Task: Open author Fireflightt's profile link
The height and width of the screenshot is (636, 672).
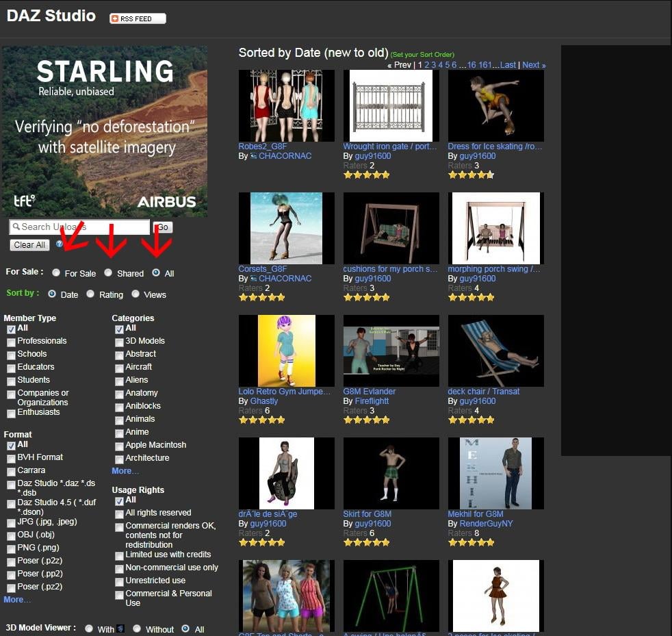Action: (372, 401)
